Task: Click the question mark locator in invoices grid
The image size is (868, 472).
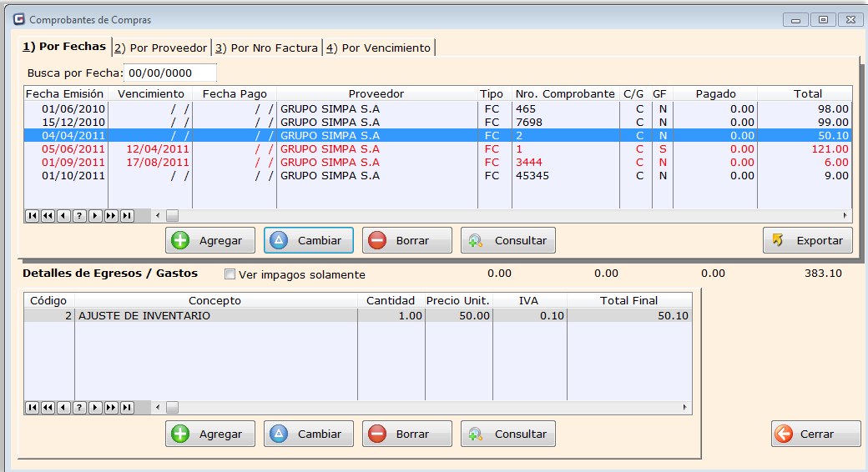Action: pos(79,216)
